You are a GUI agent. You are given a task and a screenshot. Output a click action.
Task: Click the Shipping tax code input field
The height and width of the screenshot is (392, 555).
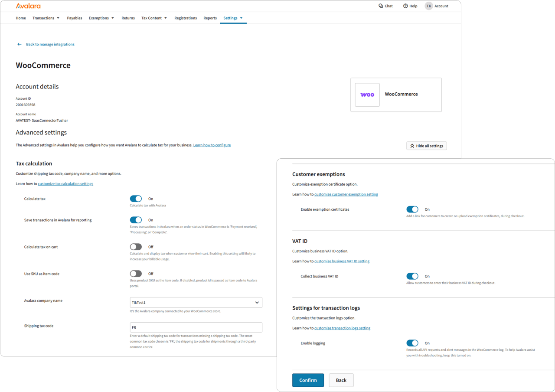click(x=196, y=327)
